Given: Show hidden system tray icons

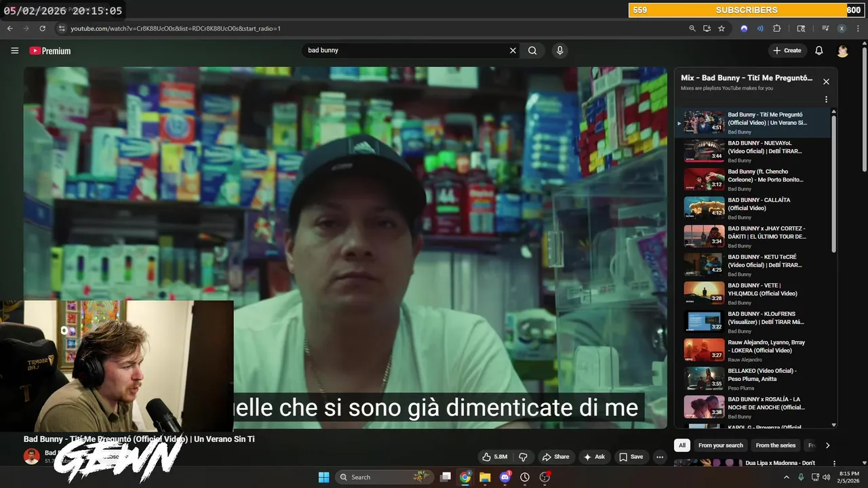Looking at the screenshot, I should (x=787, y=477).
